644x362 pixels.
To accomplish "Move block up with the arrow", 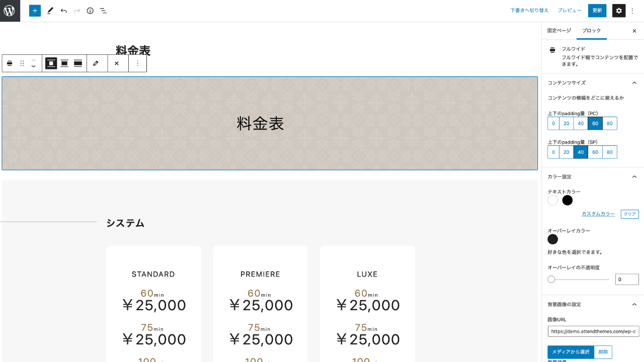I will click(33, 60).
